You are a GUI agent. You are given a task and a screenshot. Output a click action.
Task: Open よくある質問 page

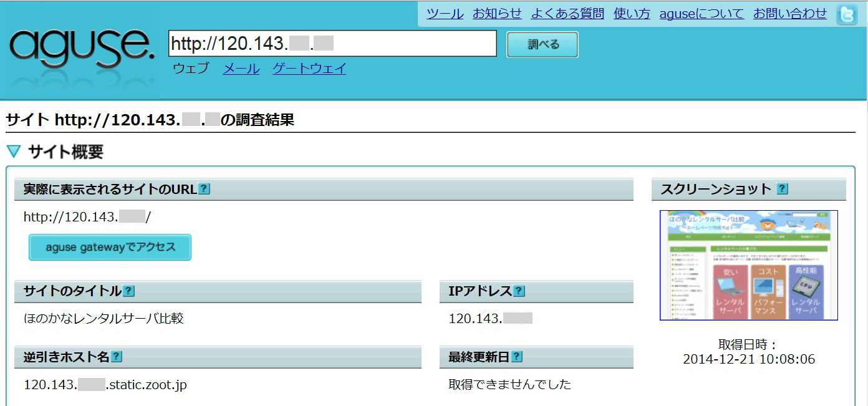(x=567, y=14)
